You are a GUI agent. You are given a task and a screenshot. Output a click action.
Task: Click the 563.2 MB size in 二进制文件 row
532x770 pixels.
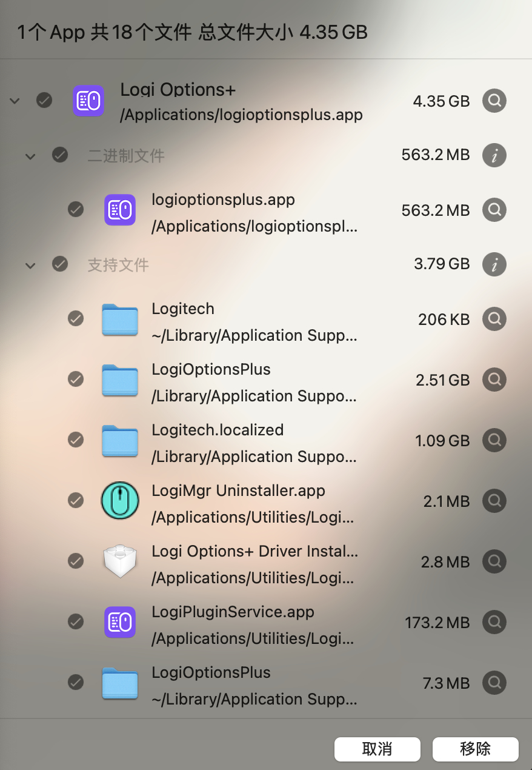pyautogui.click(x=436, y=155)
